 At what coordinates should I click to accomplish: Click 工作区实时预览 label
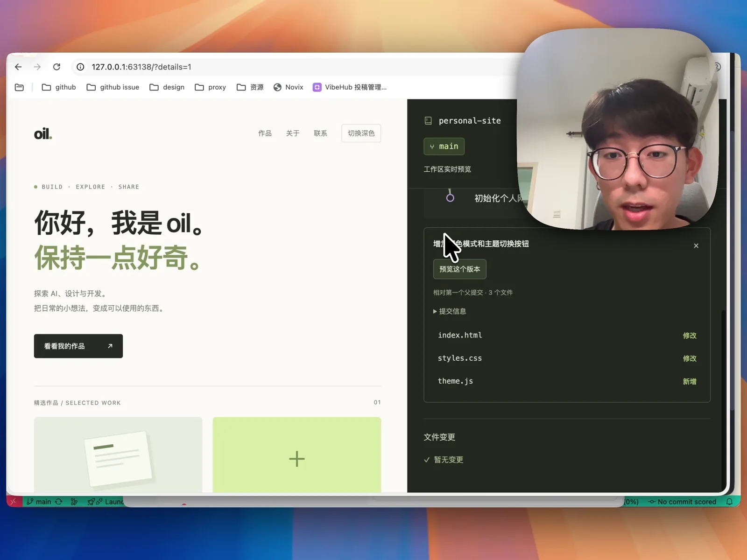[447, 169]
